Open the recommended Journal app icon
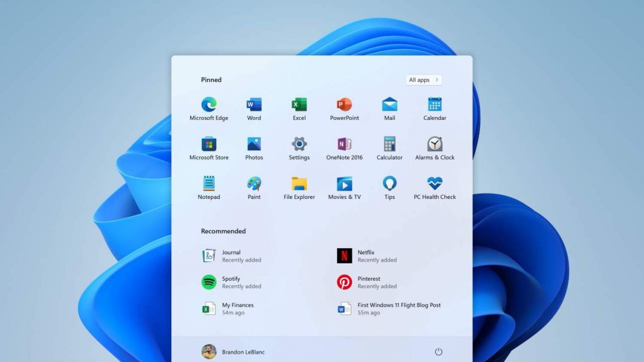Viewport: 644px width, 362px height. (x=209, y=256)
